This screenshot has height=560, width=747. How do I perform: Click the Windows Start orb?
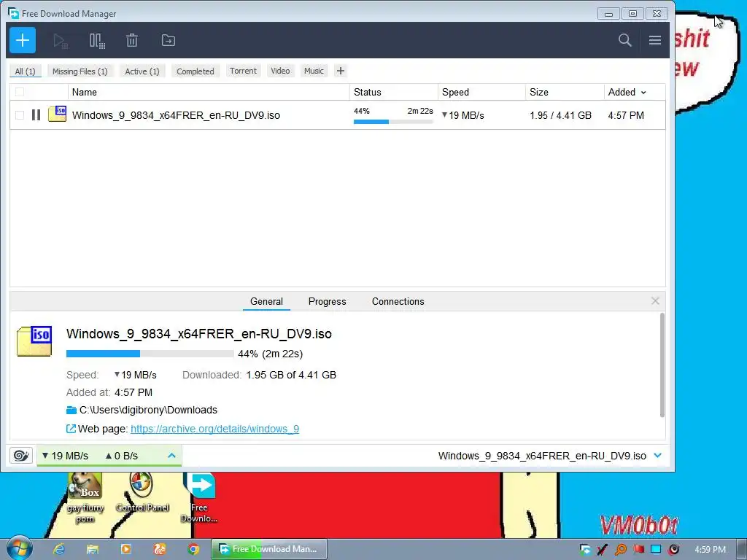pyautogui.click(x=19, y=548)
